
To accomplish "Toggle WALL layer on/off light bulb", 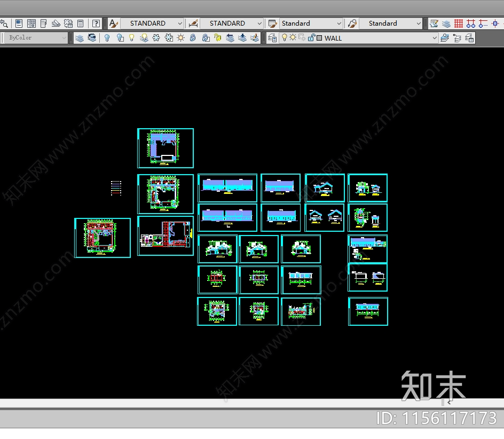I will click(x=285, y=37).
